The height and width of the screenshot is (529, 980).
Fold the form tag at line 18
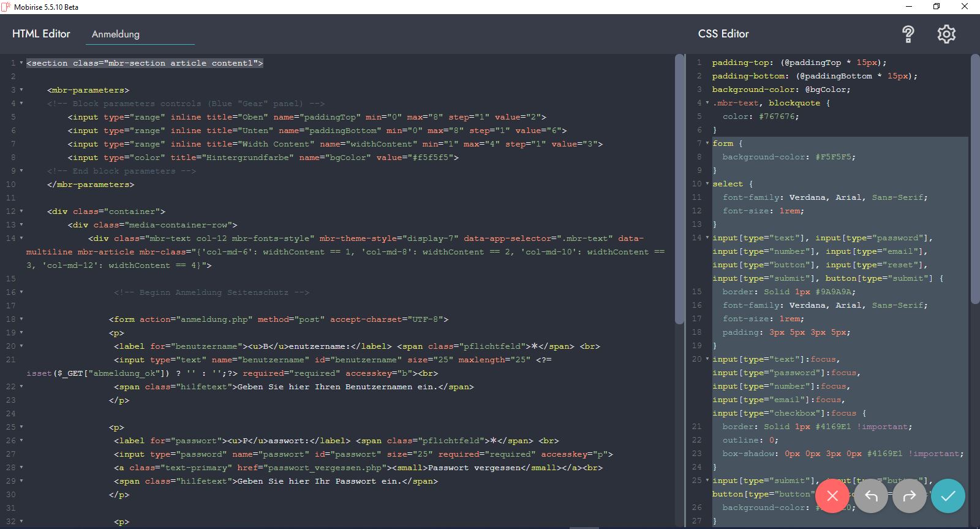point(21,319)
